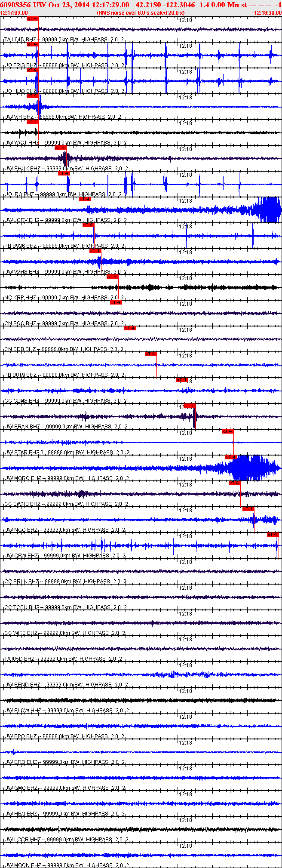282x868 pixels.
Task: Click the red pick marker on UW NCO trace
Action: pos(248,509)
